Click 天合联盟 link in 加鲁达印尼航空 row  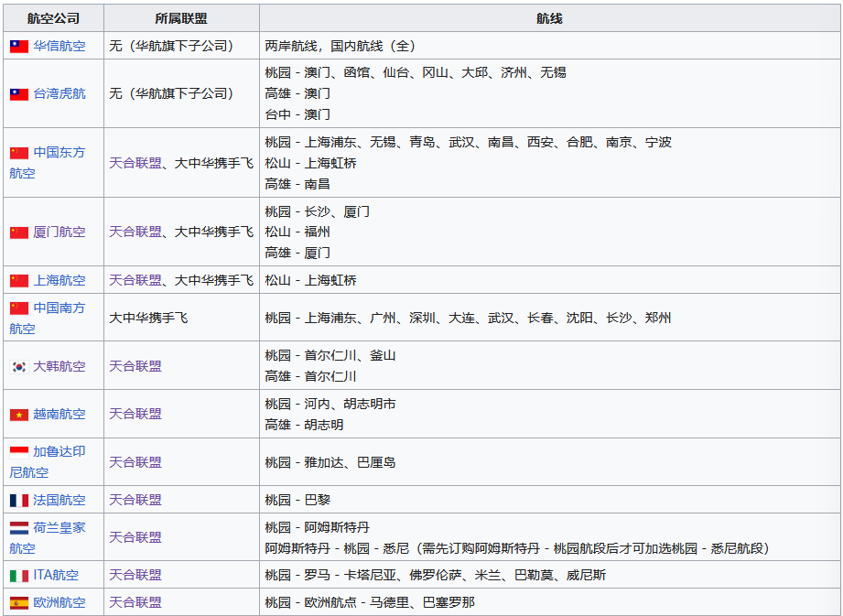[135, 462]
